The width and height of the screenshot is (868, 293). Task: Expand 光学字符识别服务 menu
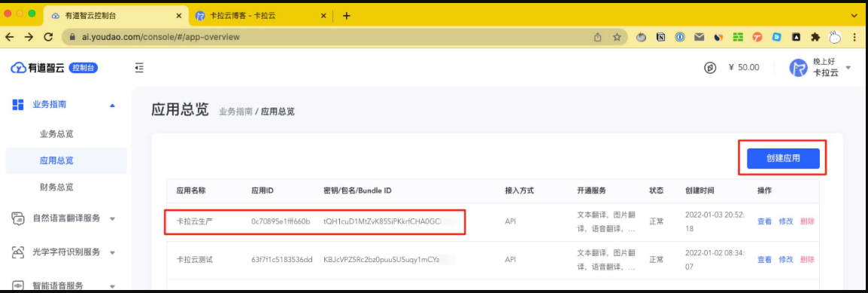click(x=113, y=252)
